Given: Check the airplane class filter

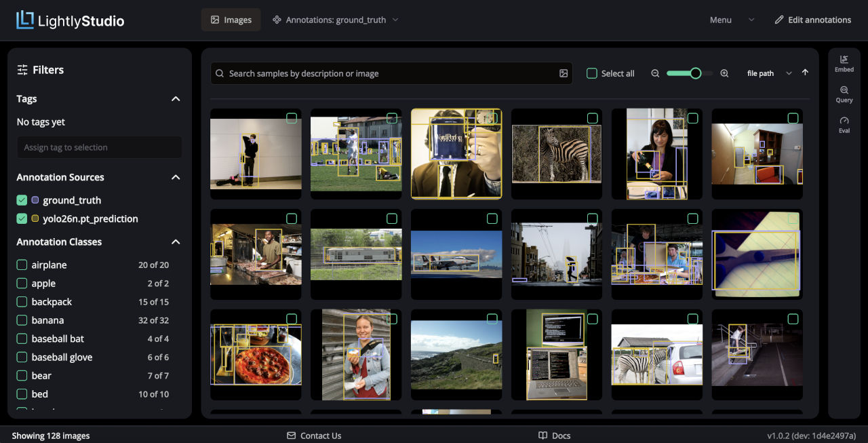Looking at the screenshot, I should point(22,265).
